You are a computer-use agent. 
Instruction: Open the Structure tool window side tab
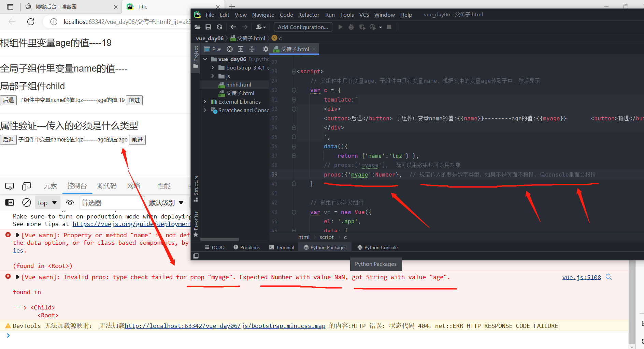196,188
